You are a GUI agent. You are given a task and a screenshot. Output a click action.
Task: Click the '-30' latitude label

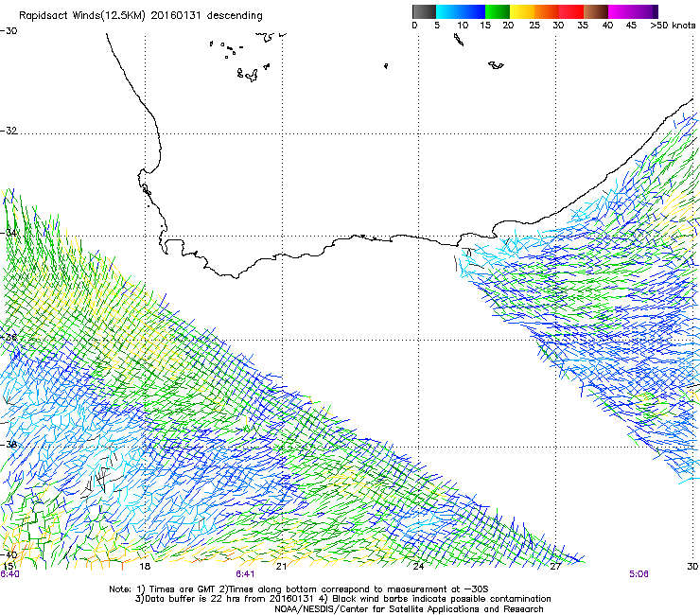[9, 31]
